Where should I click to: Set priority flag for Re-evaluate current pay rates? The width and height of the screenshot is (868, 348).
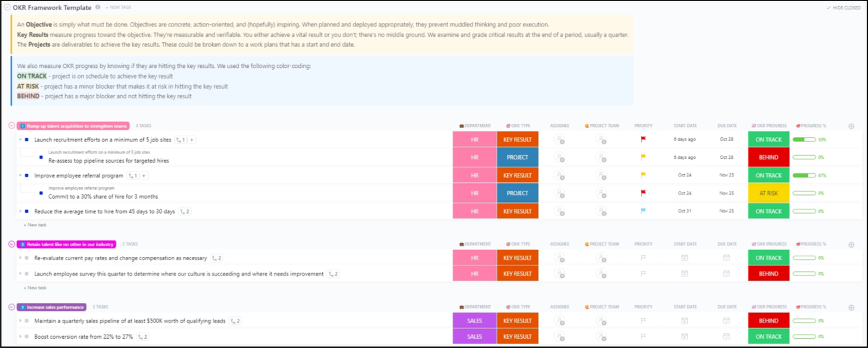(x=643, y=258)
